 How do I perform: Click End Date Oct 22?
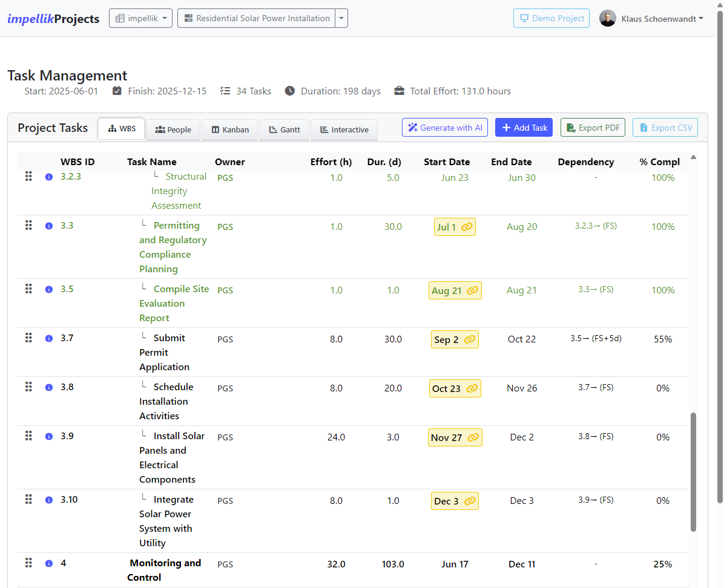[x=522, y=339]
